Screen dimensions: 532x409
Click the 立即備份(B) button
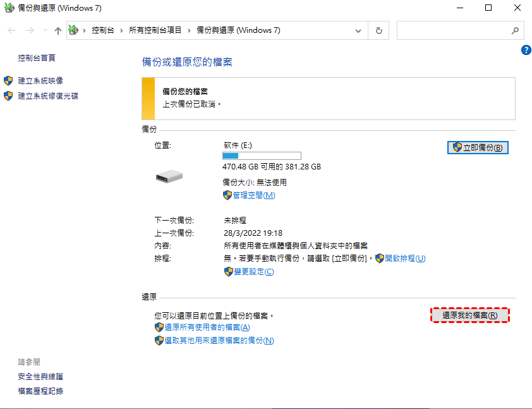pos(478,148)
